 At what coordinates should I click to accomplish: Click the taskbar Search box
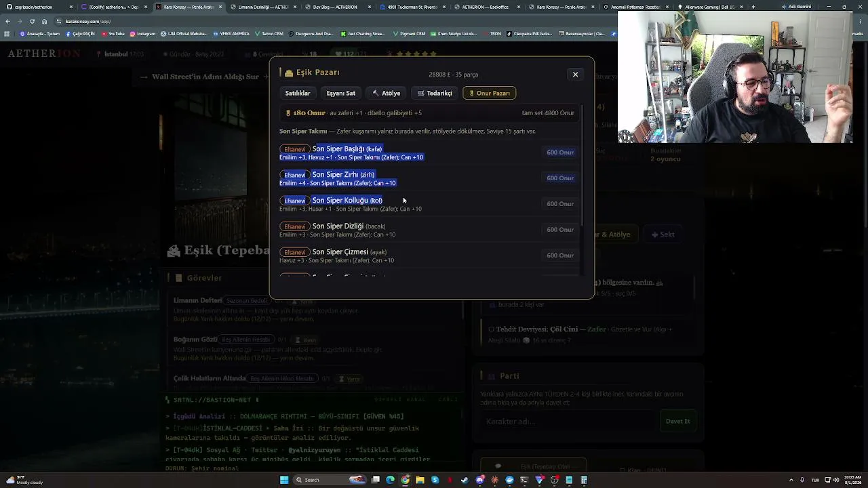[330, 480]
